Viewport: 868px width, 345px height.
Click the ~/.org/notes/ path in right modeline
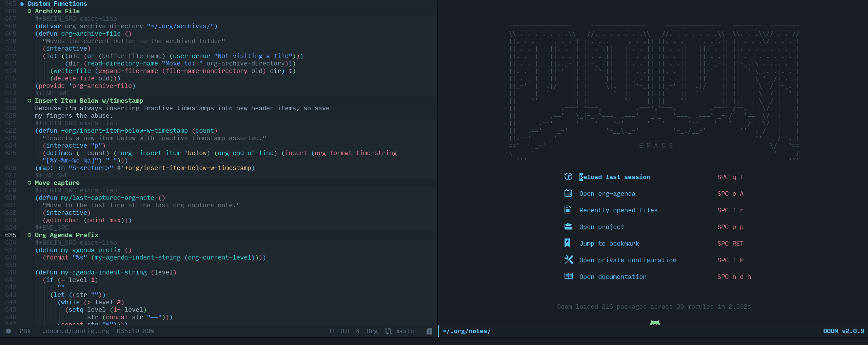[467, 331]
